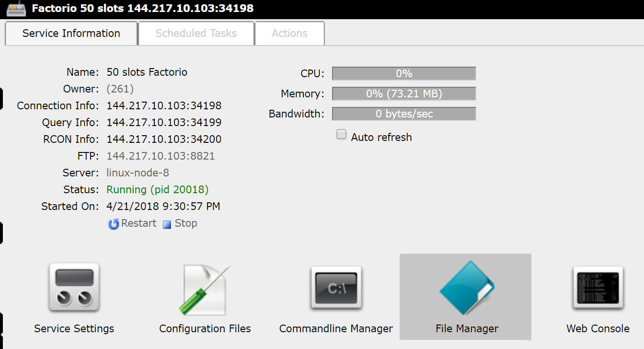Image resolution: width=644 pixels, height=349 pixels.
Task: Click the owner value (261)
Action: 120,89
